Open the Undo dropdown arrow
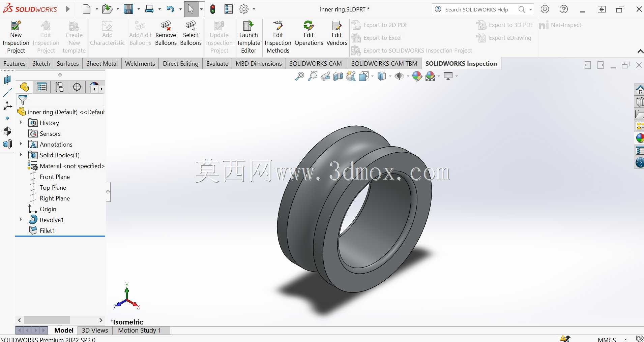Screen dimensions: 644x342 pyautogui.click(x=180, y=9)
